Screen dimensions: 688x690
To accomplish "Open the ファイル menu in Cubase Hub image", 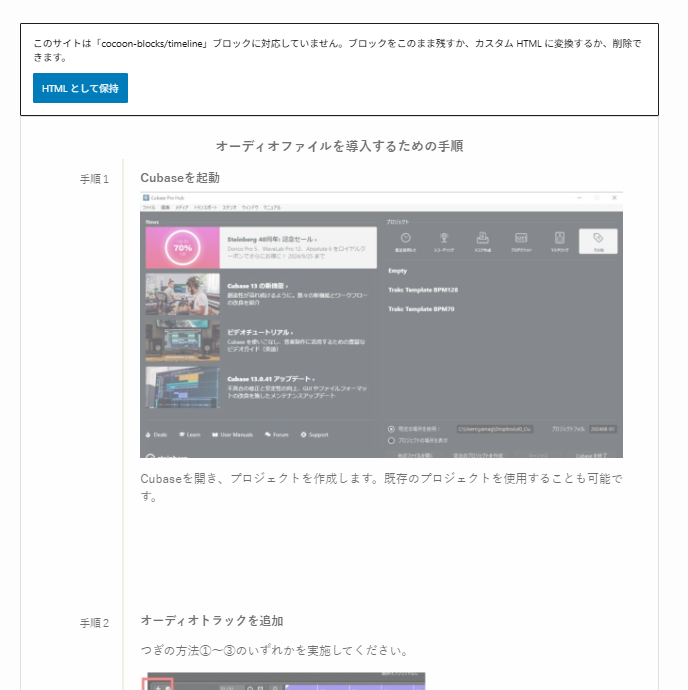I will [149, 207].
